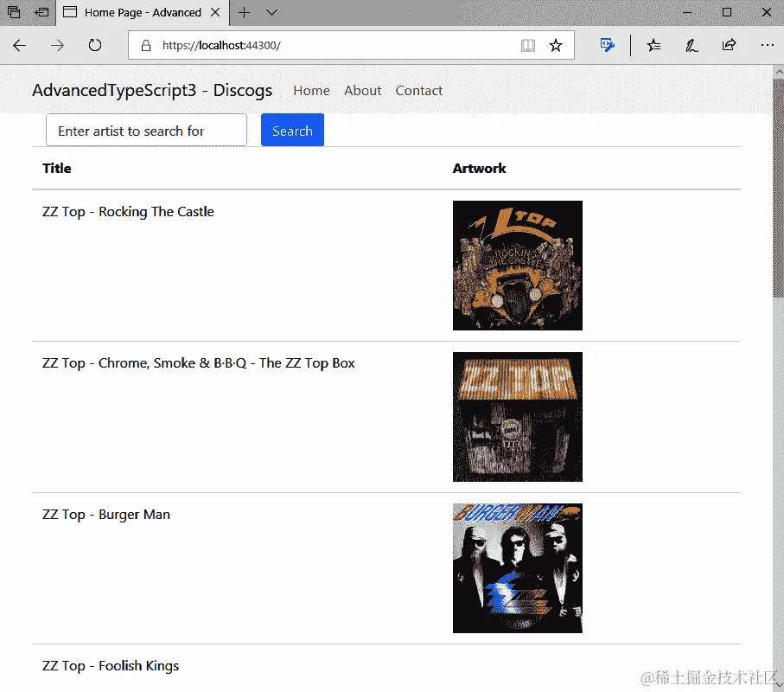
Task: Focus the artist search input
Action: [x=146, y=130]
